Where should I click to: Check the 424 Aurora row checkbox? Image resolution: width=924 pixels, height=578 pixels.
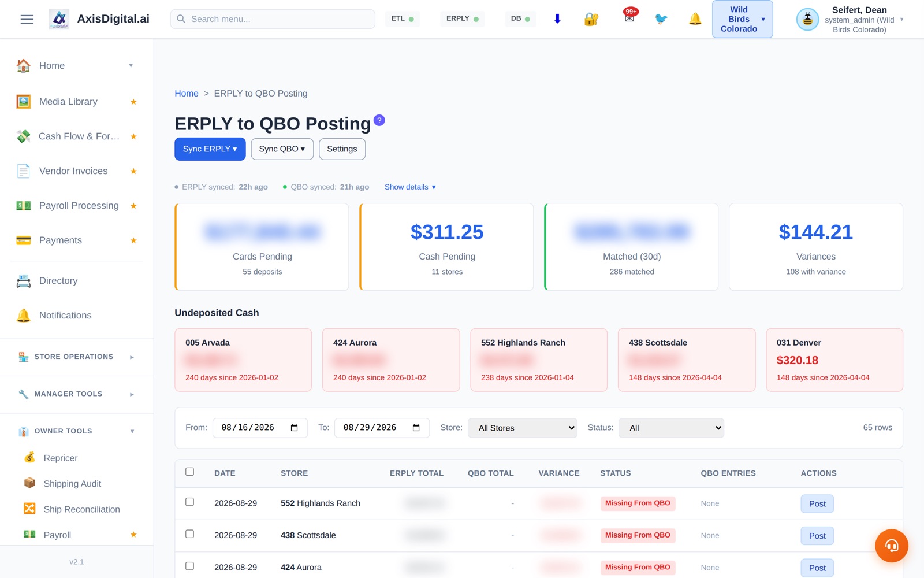189,566
